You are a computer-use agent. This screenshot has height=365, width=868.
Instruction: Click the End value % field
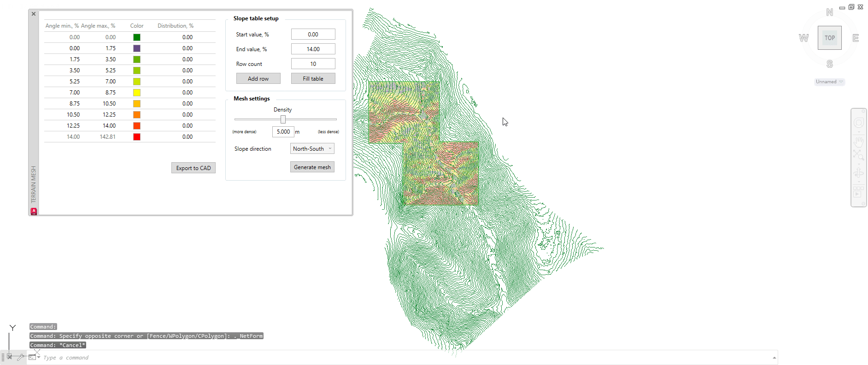313,49
